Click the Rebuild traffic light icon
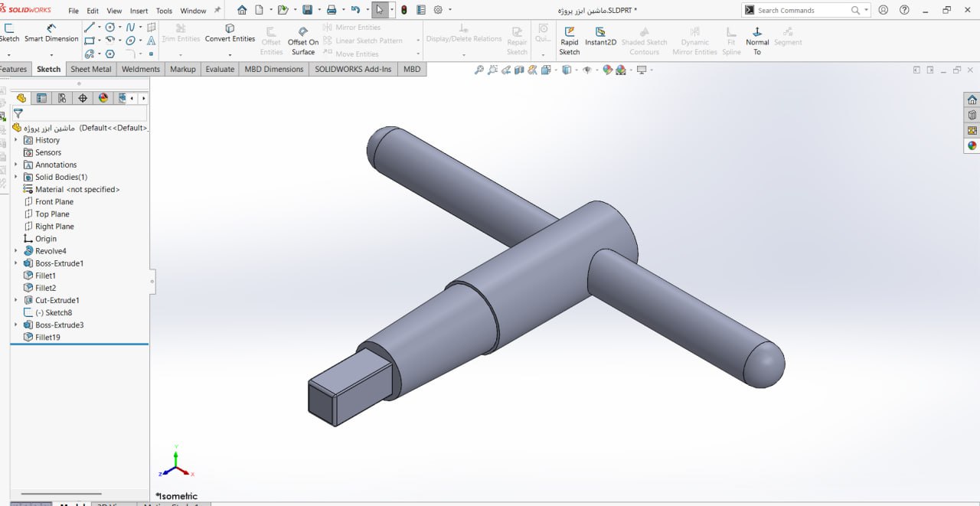This screenshot has width=980, height=506. (403, 10)
